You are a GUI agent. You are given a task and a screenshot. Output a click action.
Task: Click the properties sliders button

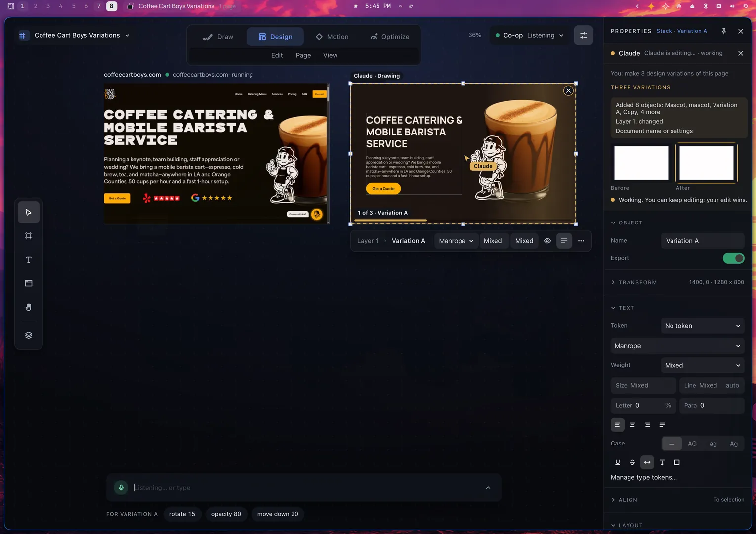point(584,35)
